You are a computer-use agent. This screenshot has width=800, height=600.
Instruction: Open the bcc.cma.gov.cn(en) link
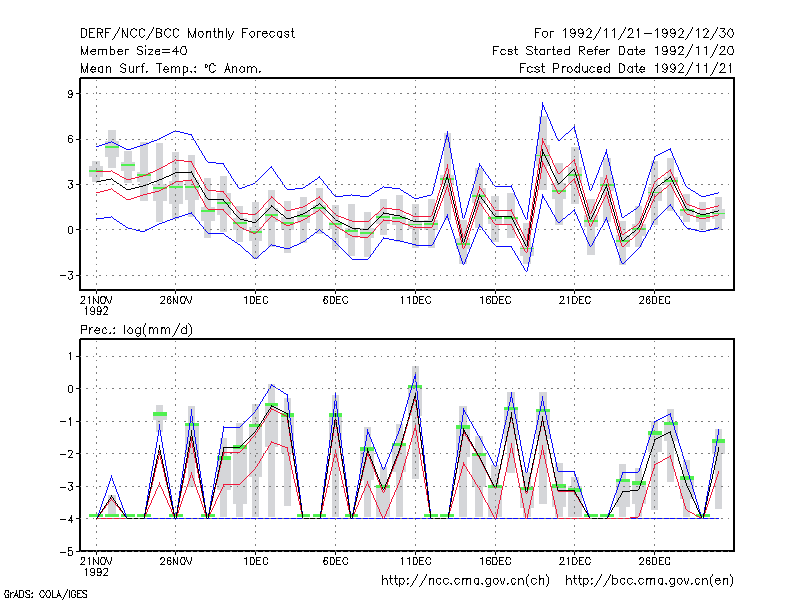649,581
